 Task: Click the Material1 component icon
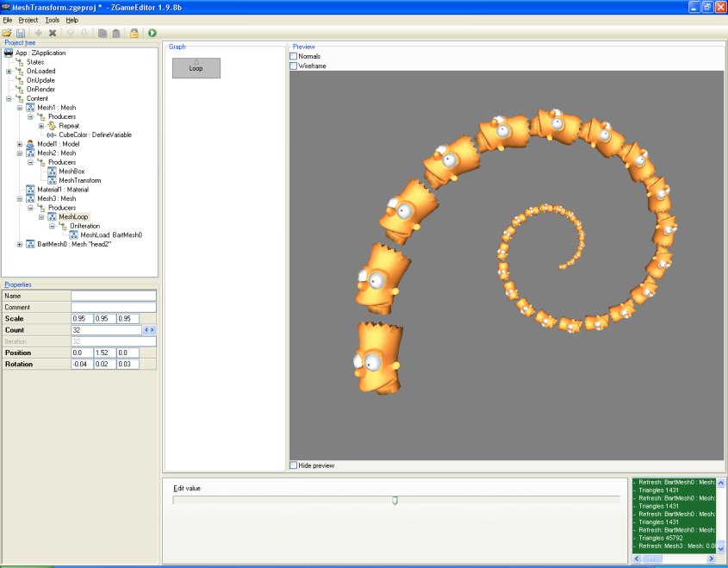click(x=30, y=190)
